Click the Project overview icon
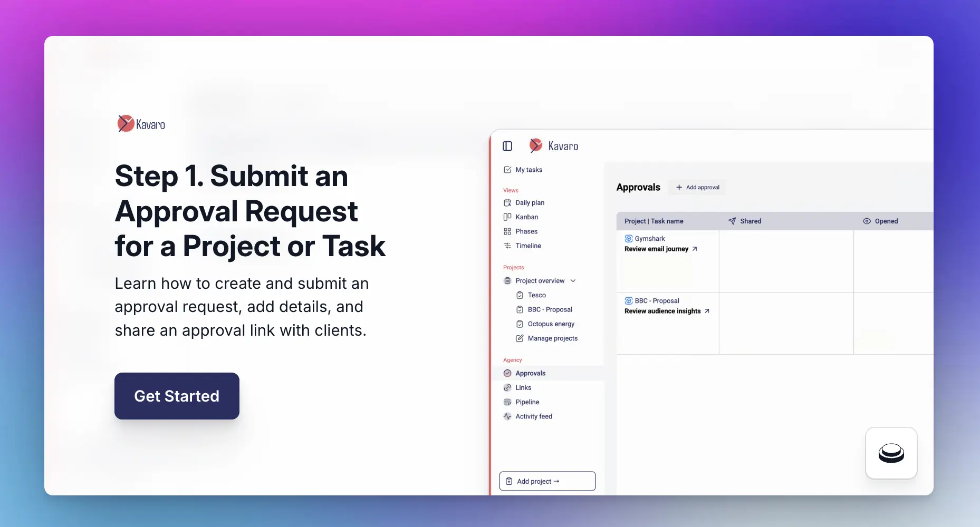Image resolution: width=980 pixels, height=527 pixels. 507,281
